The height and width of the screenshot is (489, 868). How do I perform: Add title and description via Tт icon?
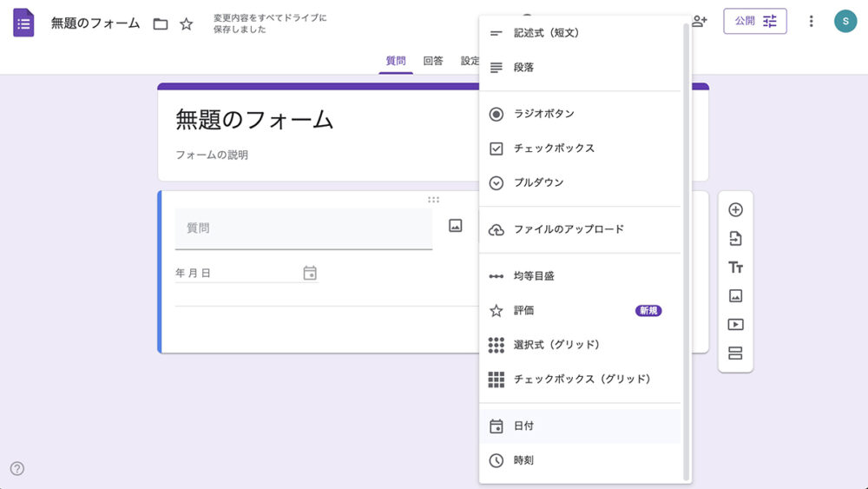(735, 268)
